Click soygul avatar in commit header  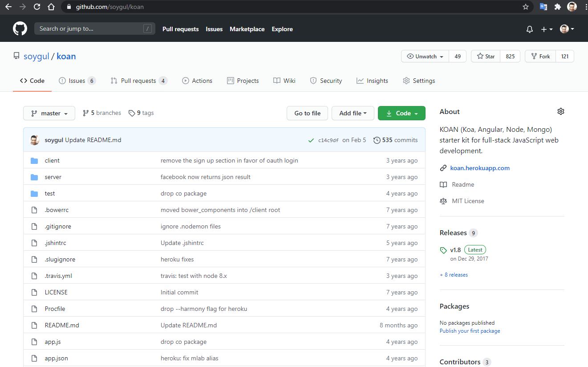pos(35,140)
